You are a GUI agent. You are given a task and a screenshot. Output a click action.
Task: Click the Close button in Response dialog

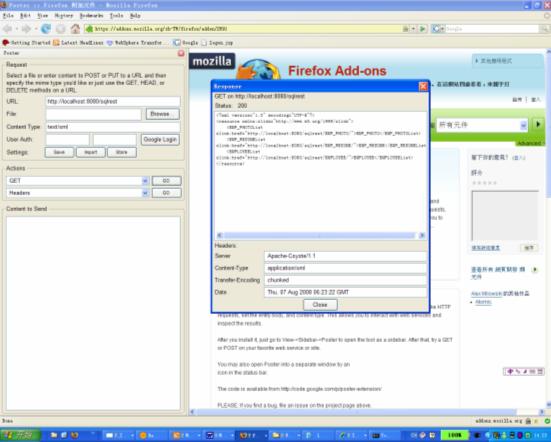point(320,305)
